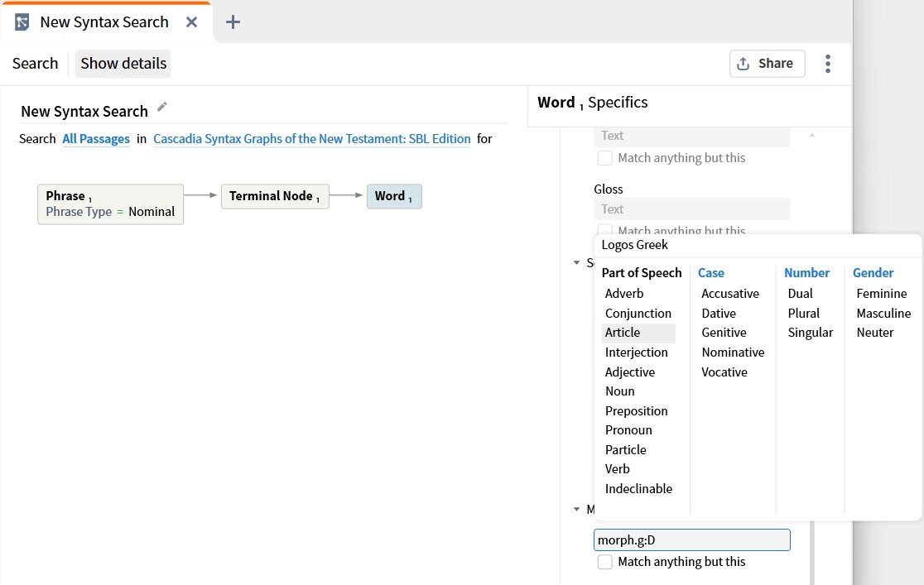Open the three-dot overflow menu
924x585 pixels.
(827, 64)
